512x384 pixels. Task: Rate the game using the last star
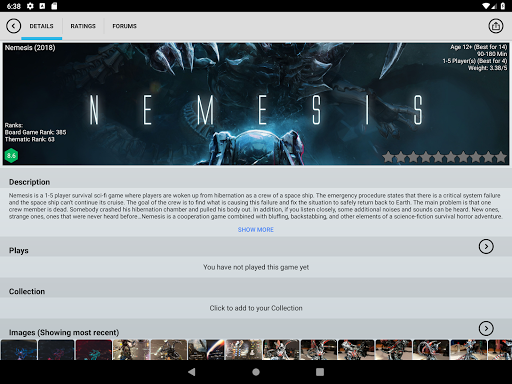point(501,157)
